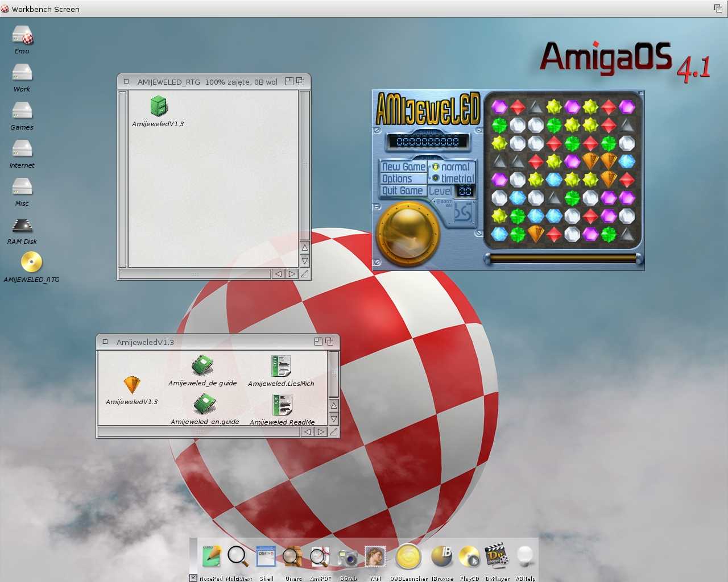This screenshot has height=582, width=728.
Task: Select the RAM Disk icon
Action: coord(22,226)
